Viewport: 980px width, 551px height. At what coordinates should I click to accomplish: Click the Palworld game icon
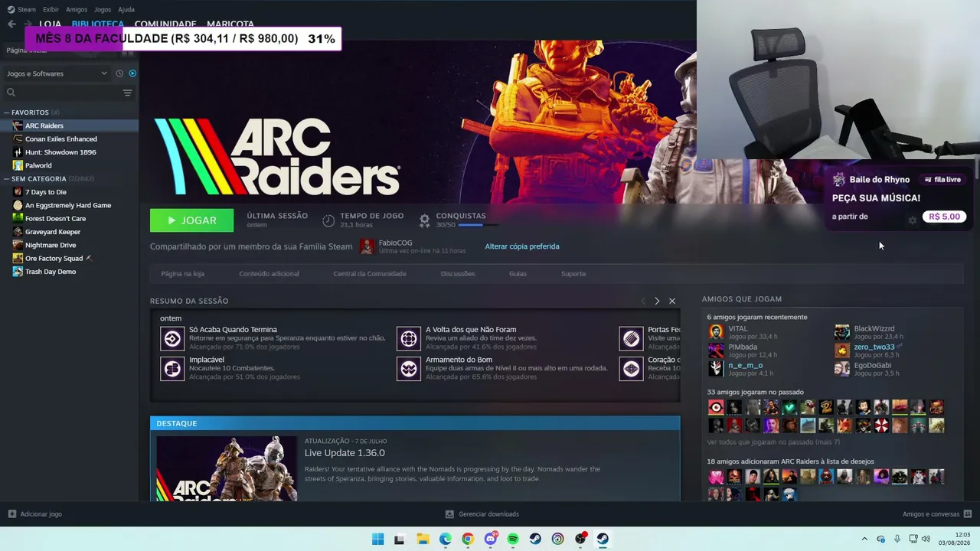tap(18, 165)
